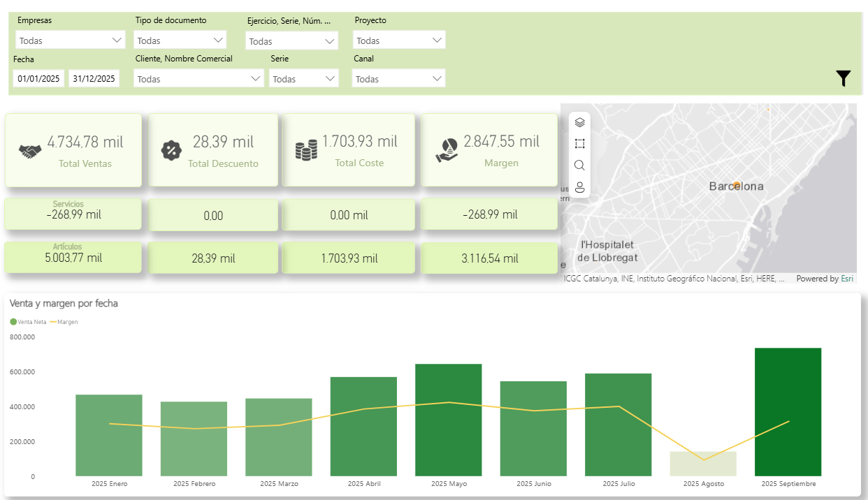Viewport: 868px width, 500px height.
Task: Open the map layers tool
Action: tap(579, 122)
